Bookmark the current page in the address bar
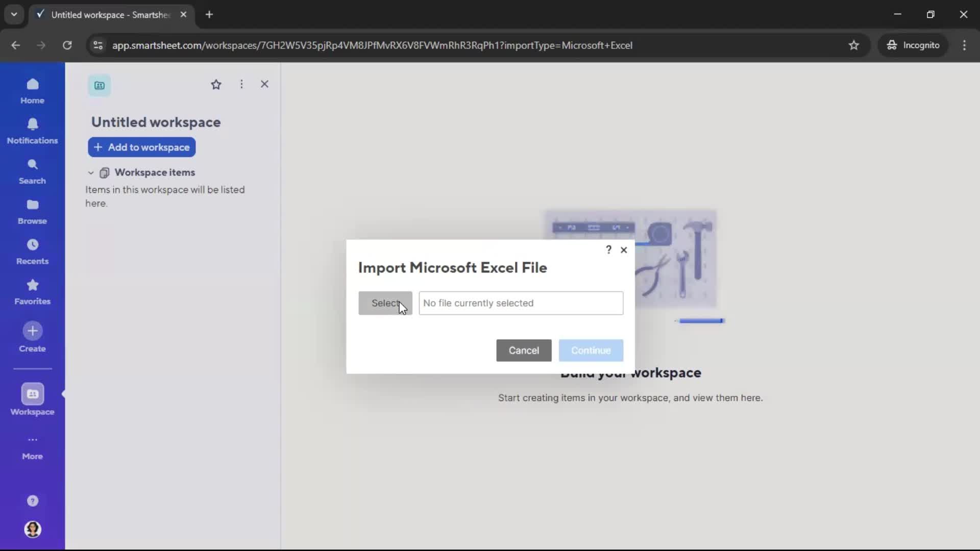 854,45
